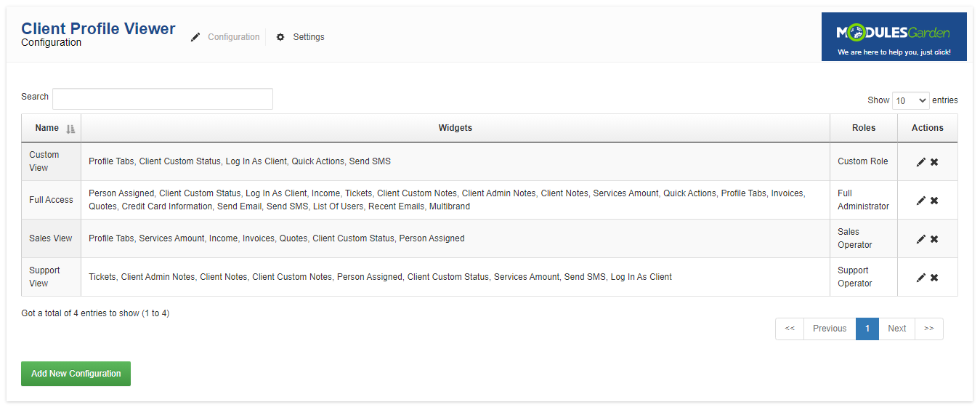This screenshot has height=410, width=980.
Task: Jump to the first page
Action: tap(790, 329)
